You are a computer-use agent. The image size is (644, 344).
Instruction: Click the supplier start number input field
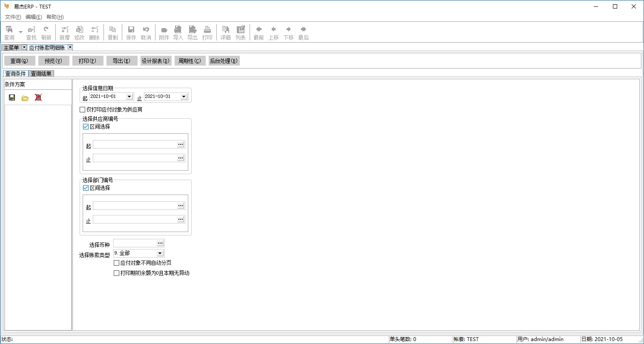(135, 145)
